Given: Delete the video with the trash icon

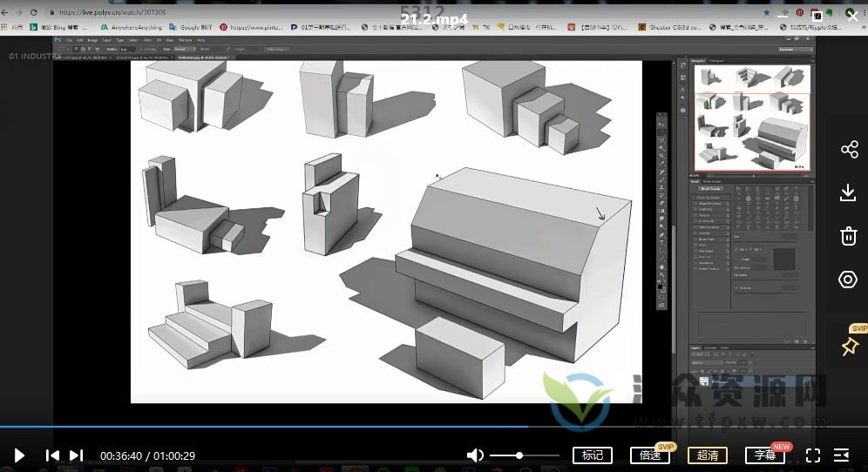Looking at the screenshot, I should (x=849, y=235).
